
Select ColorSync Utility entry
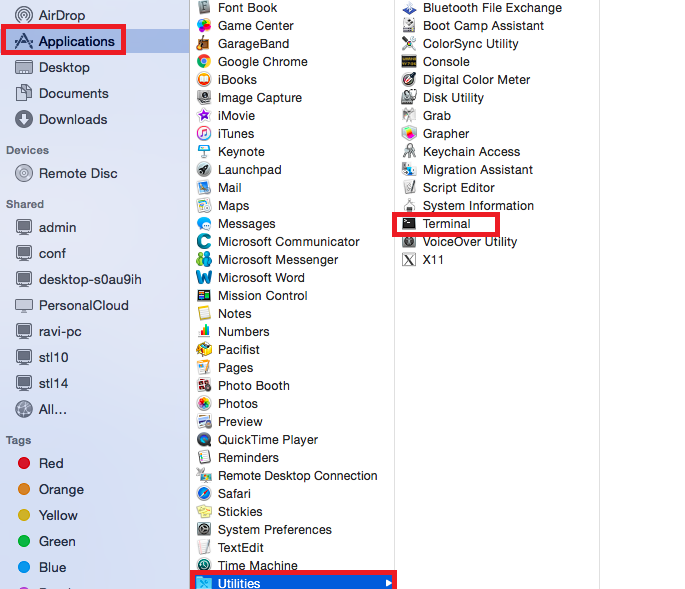tap(470, 44)
